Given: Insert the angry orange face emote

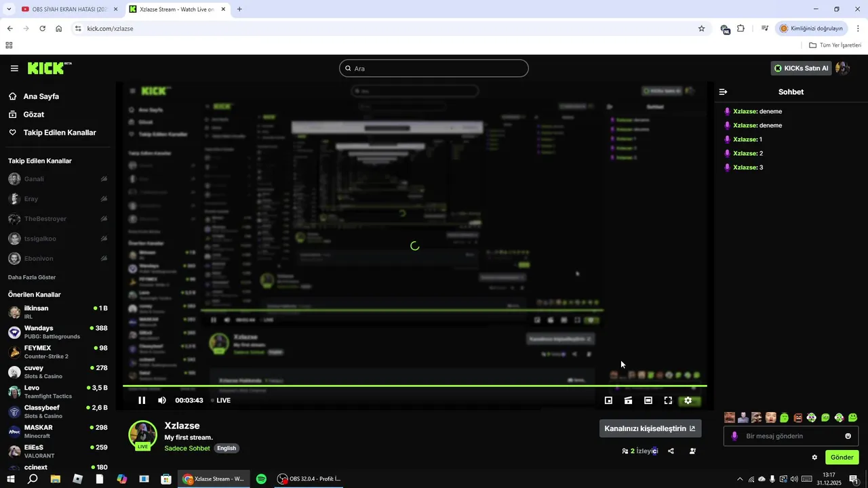Looking at the screenshot, I should click(798, 418).
